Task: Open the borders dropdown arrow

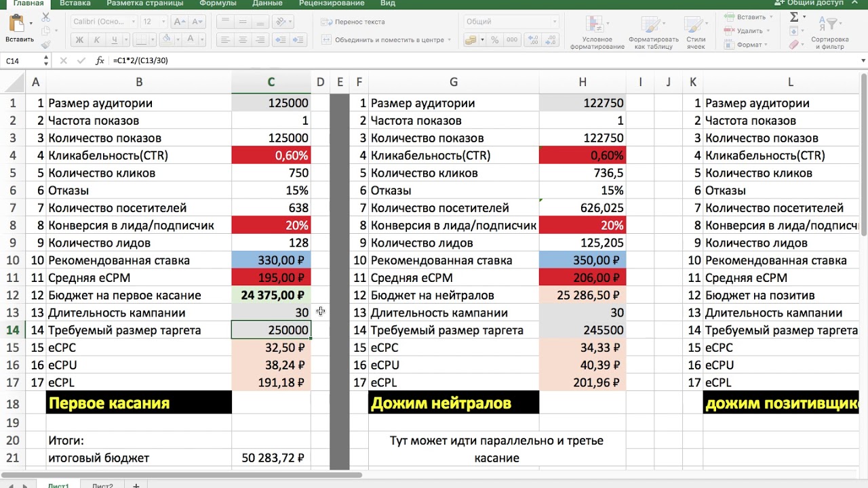Action: (152, 40)
